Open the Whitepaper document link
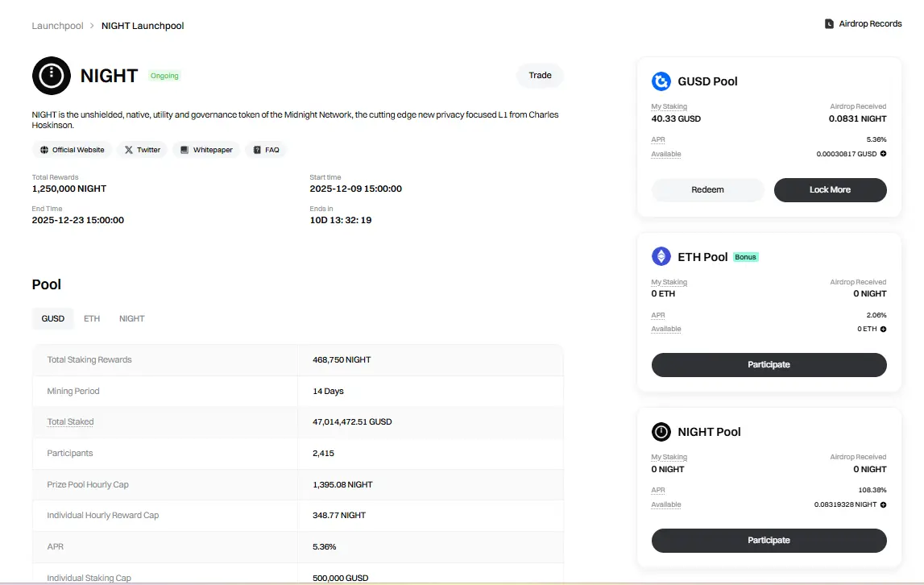 click(206, 150)
